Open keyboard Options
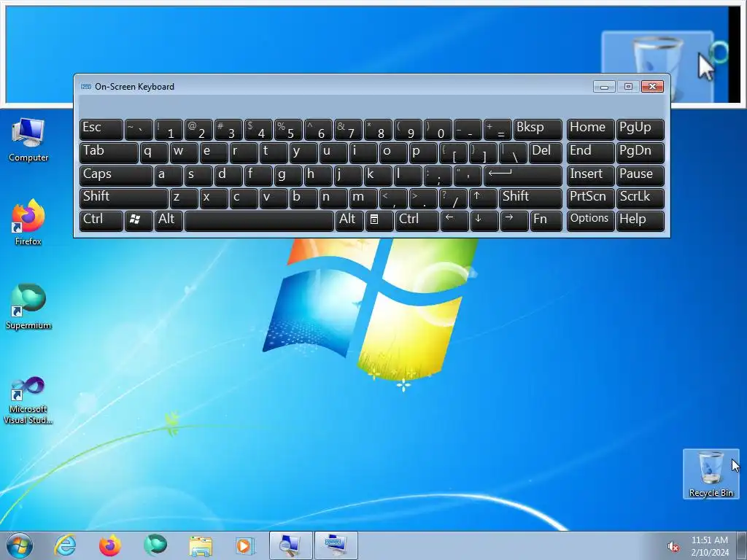This screenshot has width=747, height=560. (x=590, y=221)
